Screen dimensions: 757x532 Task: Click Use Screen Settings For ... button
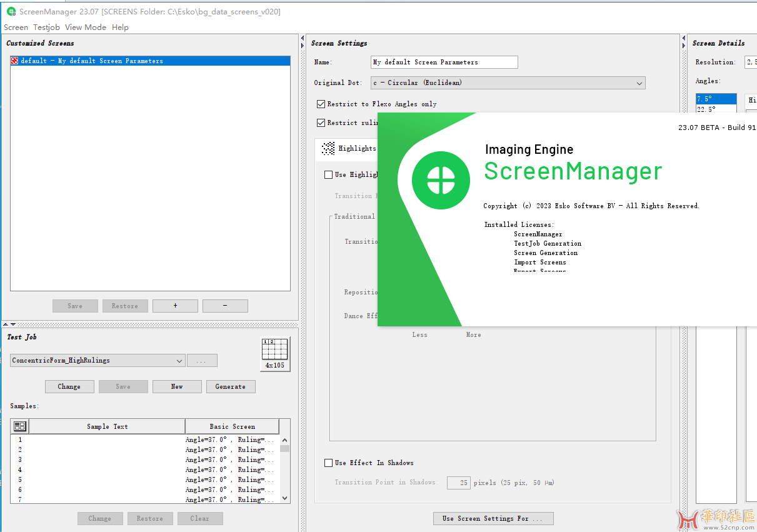coord(493,518)
